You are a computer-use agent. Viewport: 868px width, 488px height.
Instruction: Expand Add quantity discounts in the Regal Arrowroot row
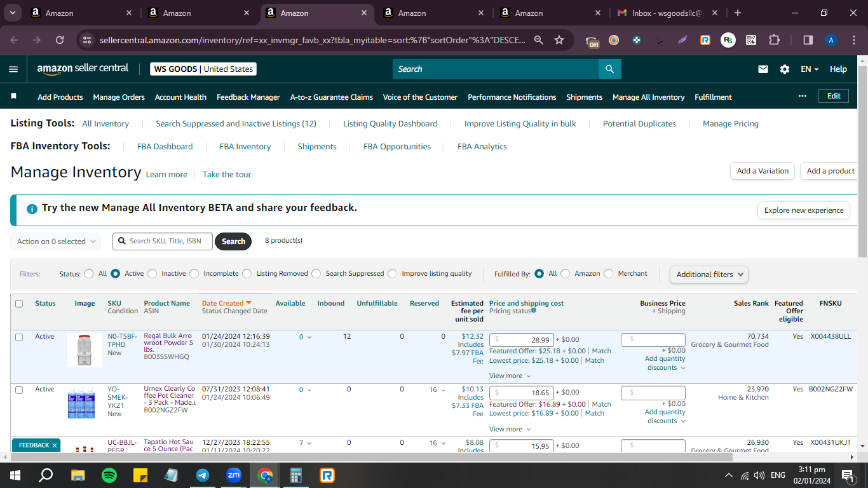click(665, 363)
